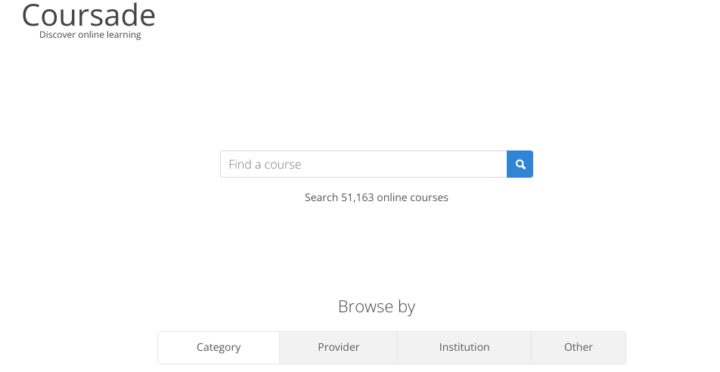
Task: Choose 'Other' under Browse by
Action: pyautogui.click(x=578, y=347)
